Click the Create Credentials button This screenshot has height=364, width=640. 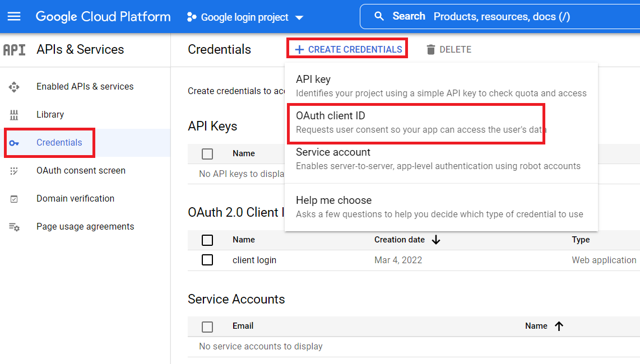point(348,49)
